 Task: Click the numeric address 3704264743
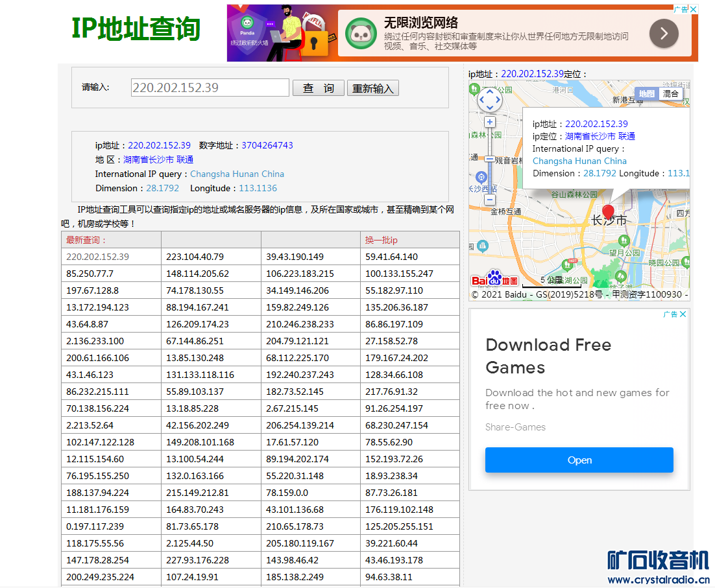(x=267, y=145)
